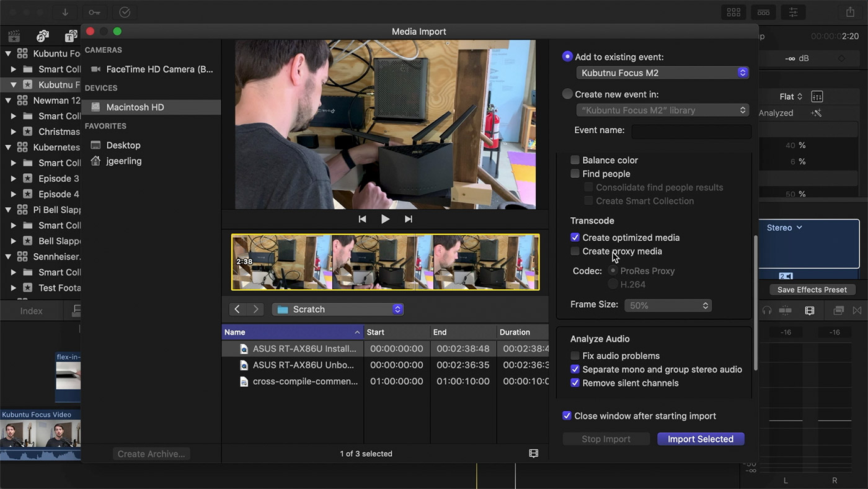Collapse the Newman 12 library triangle

8,101
